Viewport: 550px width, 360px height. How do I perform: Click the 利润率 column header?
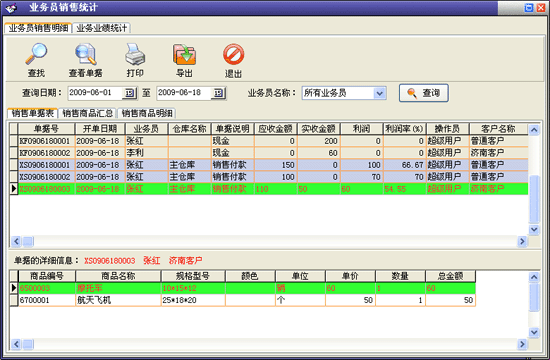click(404, 129)
